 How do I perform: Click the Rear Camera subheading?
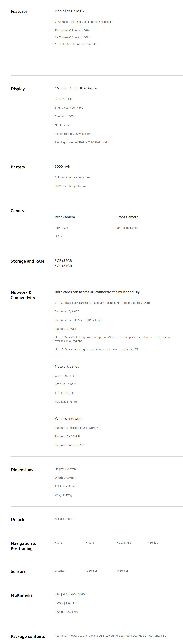point(65,217)
